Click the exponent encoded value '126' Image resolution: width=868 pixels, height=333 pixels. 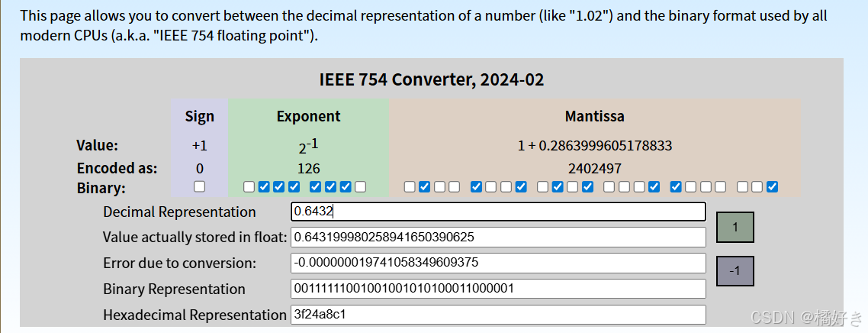pyautogui.click(x=308, y=169)
